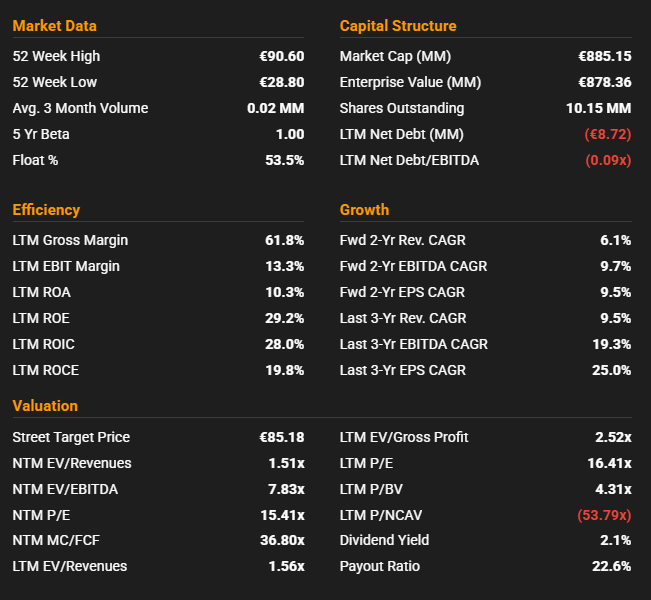Click the Dividend Yield label
The height and width of the screenshot is (600, 651).
[384, 540]
